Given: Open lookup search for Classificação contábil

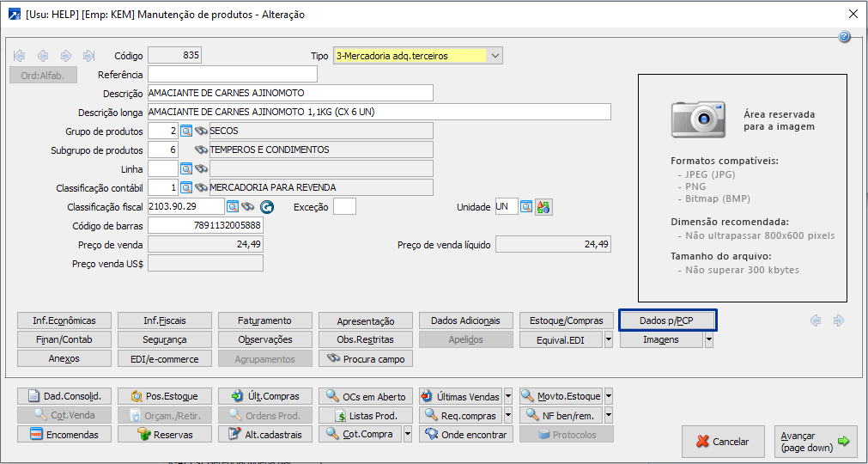Looking at the screenshot, I should point(186,187).
